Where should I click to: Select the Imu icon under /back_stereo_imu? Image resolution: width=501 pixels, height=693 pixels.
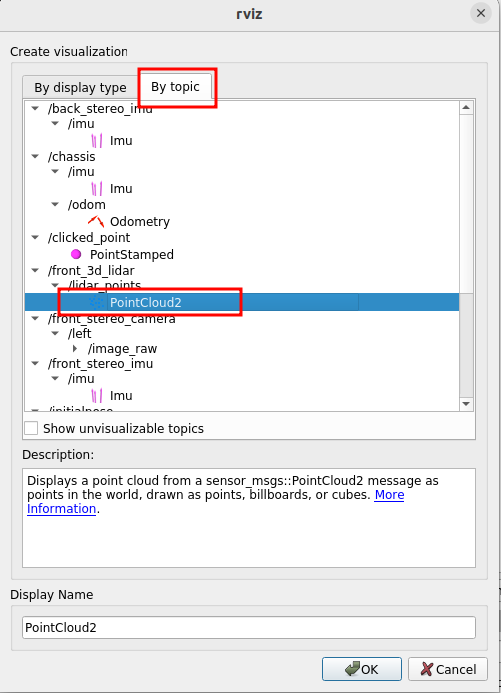tap(97, 141)
